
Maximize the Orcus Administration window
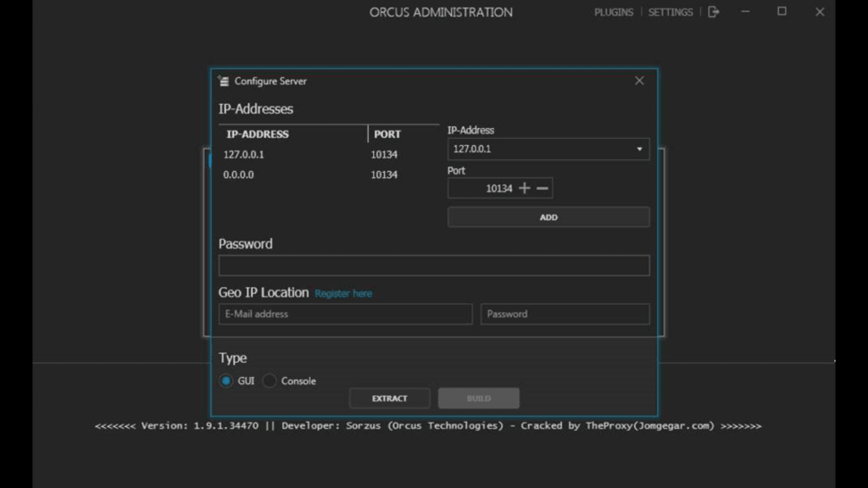click(782, 12)
